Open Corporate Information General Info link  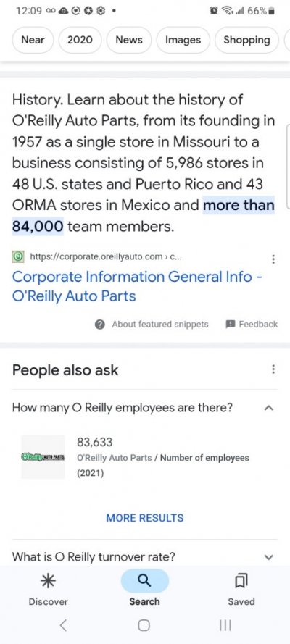point(137,286)
